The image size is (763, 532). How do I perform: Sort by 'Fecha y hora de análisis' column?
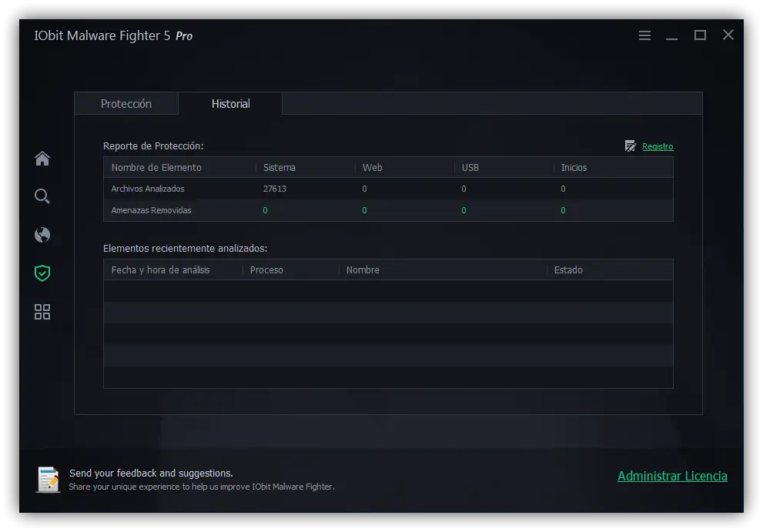coord(160,270)
